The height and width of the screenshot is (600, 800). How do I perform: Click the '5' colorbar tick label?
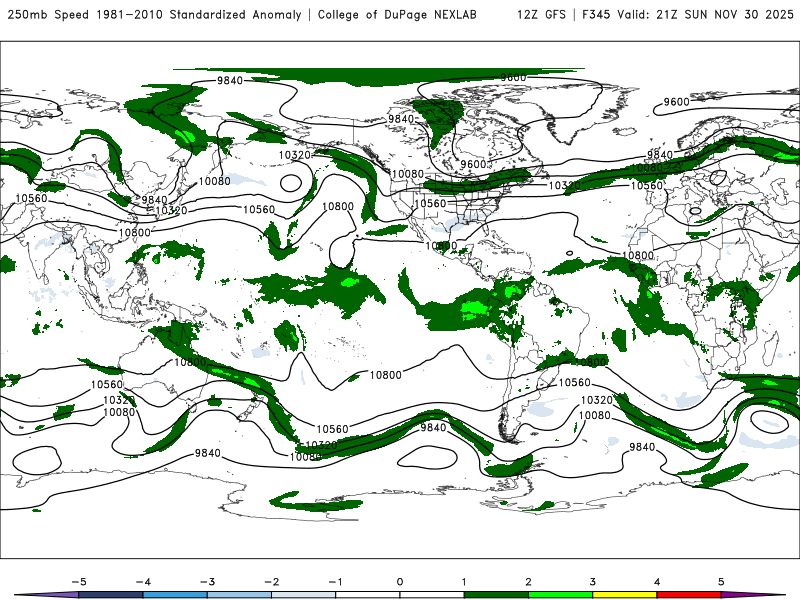(721, 582)
